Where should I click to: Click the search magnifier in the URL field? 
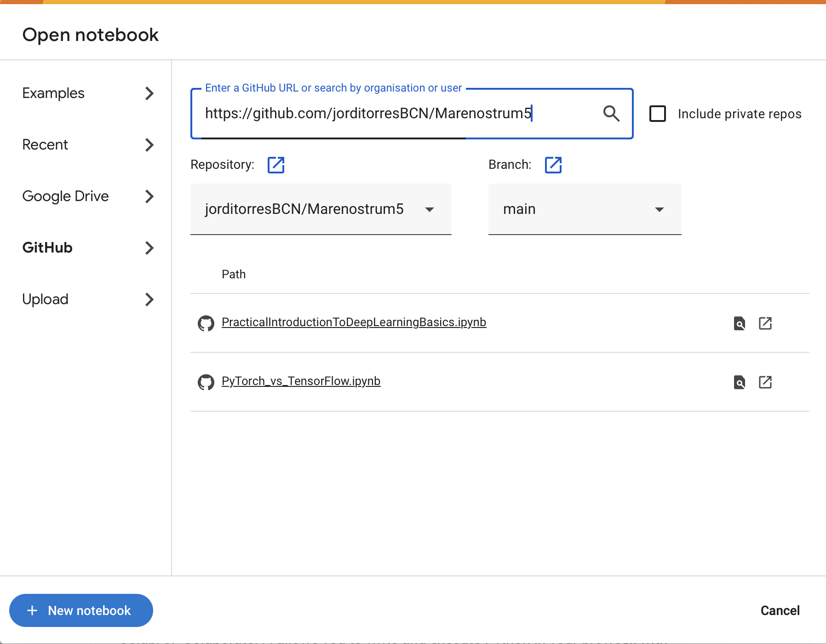point(611,113)
